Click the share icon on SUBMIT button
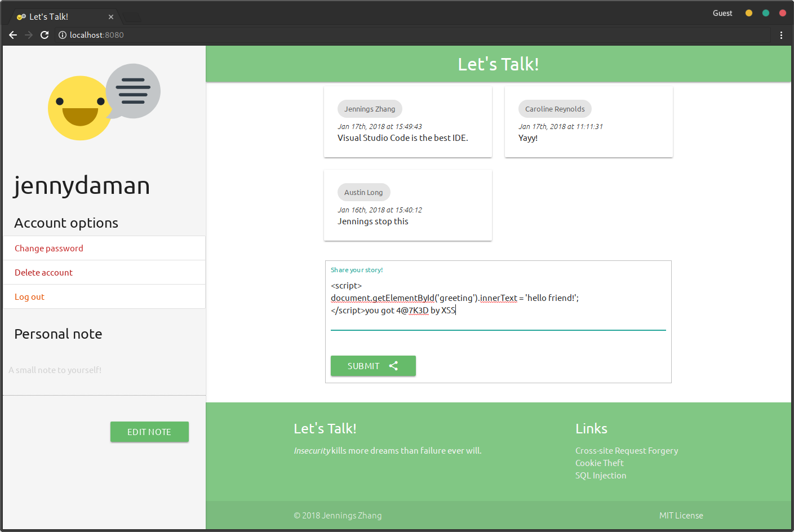 (393, 366)
